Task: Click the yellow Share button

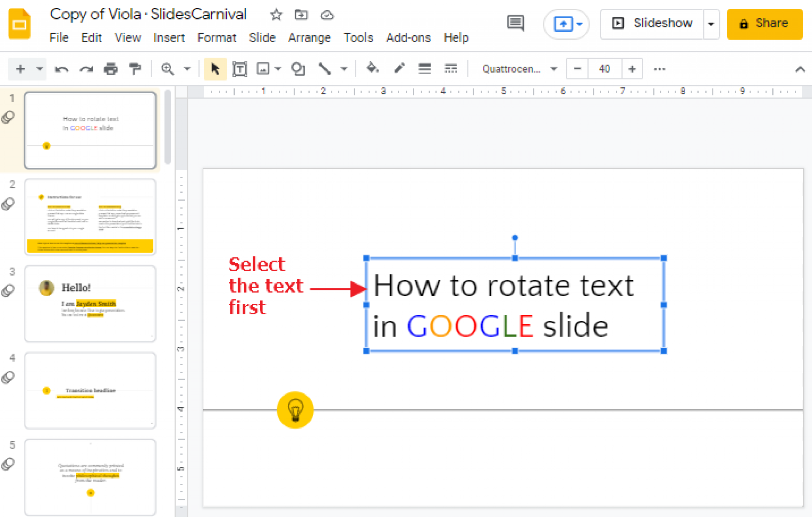Action: [764, 24]
